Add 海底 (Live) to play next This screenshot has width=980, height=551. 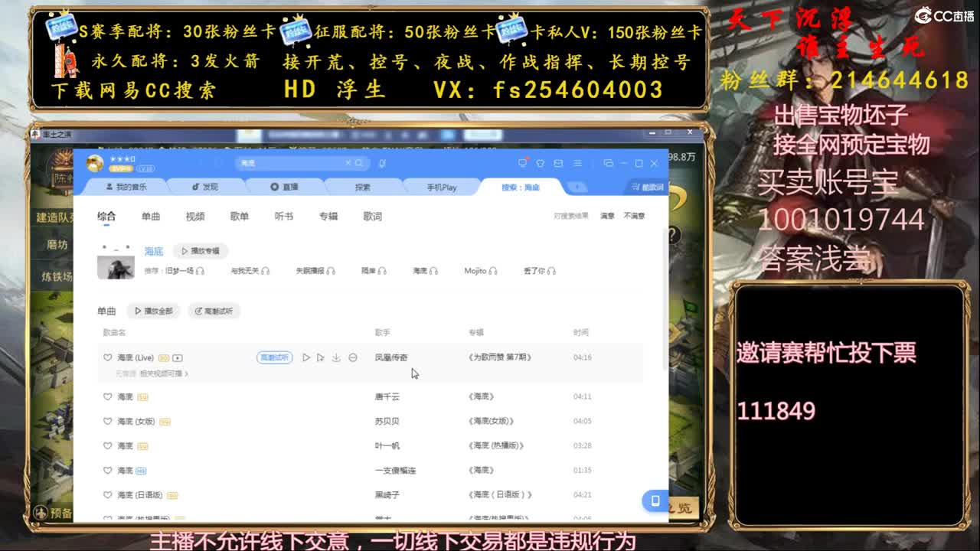pos(321,357)
